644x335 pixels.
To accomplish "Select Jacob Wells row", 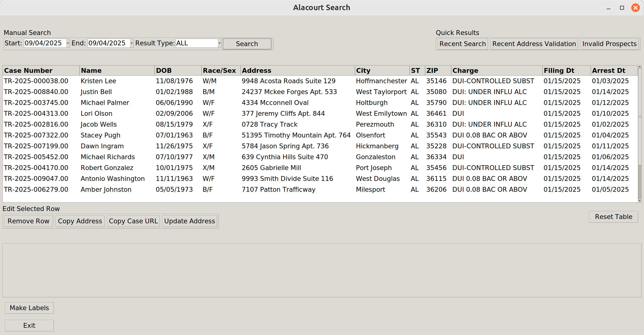I will click(320, 124).
